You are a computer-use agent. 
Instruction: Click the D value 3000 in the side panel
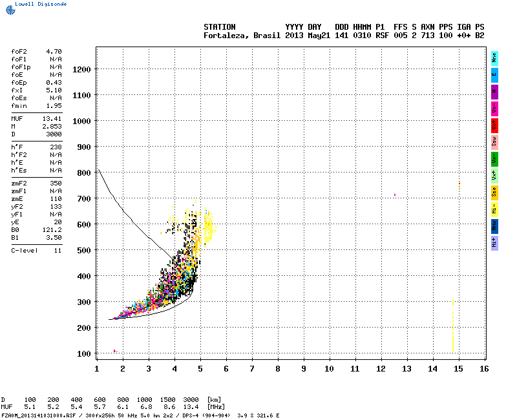click(54, 134)
